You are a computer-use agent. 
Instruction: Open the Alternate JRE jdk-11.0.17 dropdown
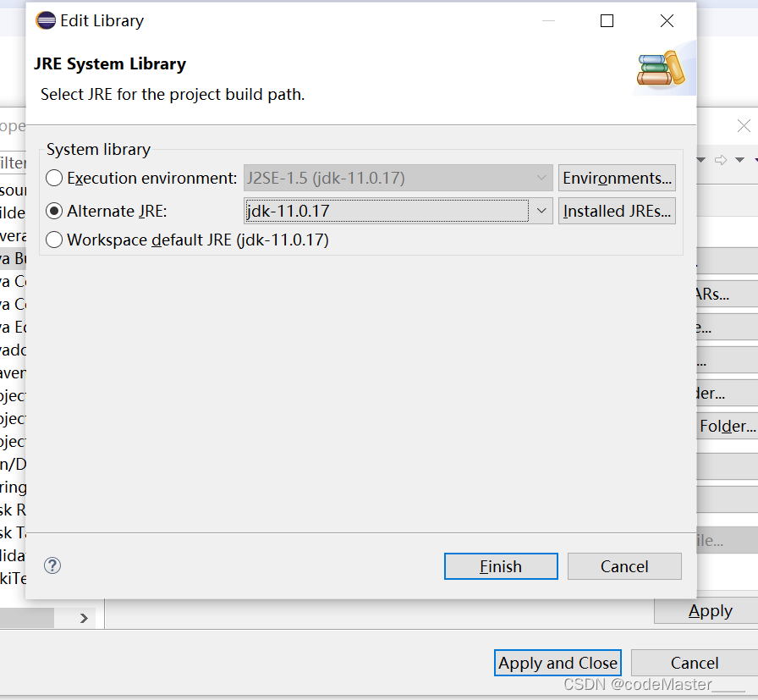[541, 211]
